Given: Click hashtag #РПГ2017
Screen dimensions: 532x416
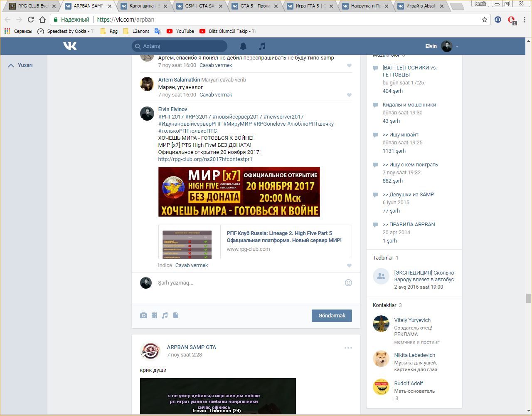Looking at the screenshot, I should (x=171, y=117).
